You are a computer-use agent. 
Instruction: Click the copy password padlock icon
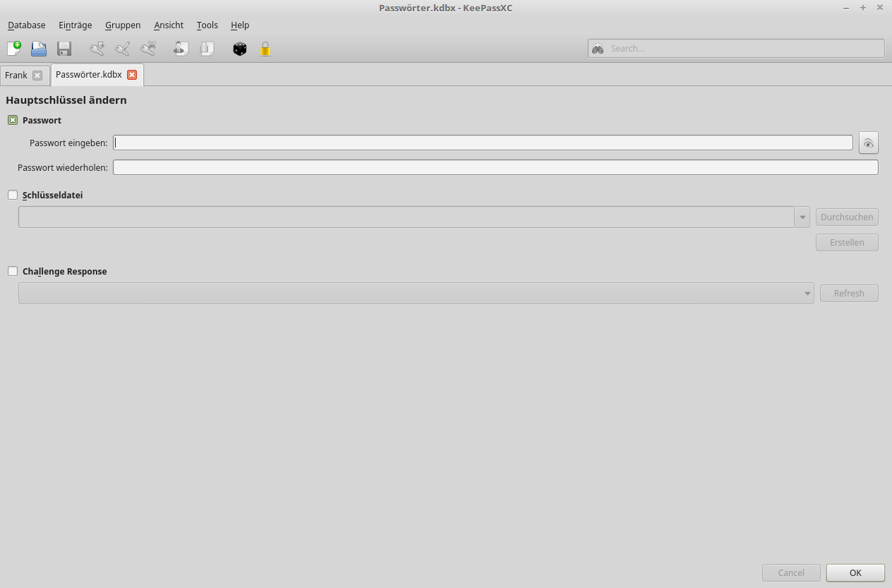[x=206, y=49]
